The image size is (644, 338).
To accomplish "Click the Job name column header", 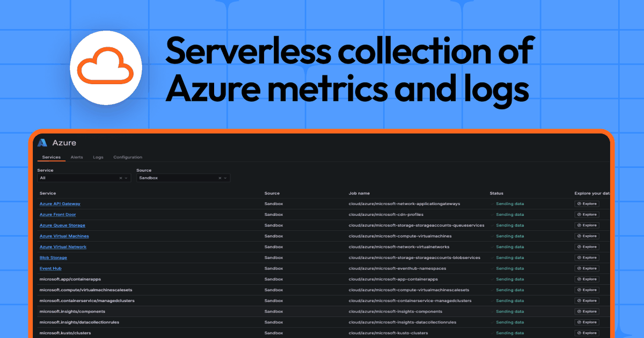I will [359, 193].
